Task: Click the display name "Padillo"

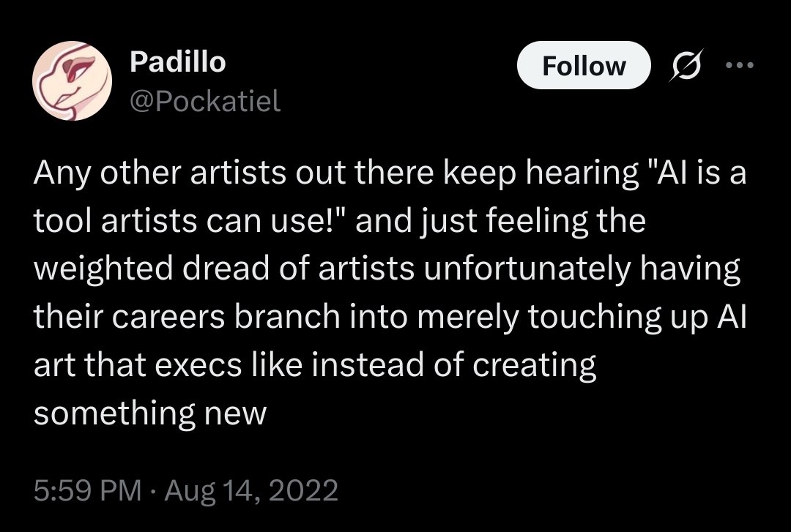Action: tap(177, 62)
